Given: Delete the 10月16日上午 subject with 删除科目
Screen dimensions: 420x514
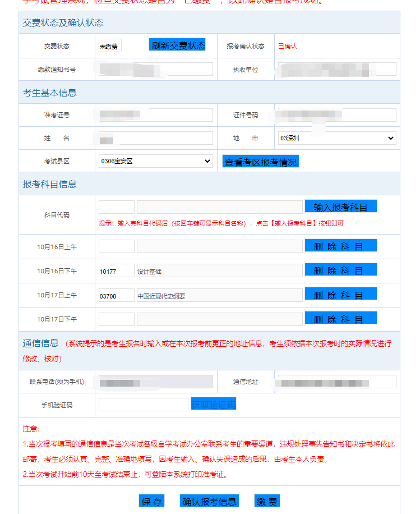Looking at the screenshot, I should pos(340,246).
